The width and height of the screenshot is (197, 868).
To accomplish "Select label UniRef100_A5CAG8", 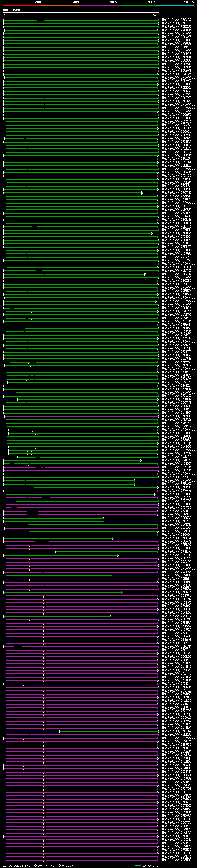I will 177,355.
